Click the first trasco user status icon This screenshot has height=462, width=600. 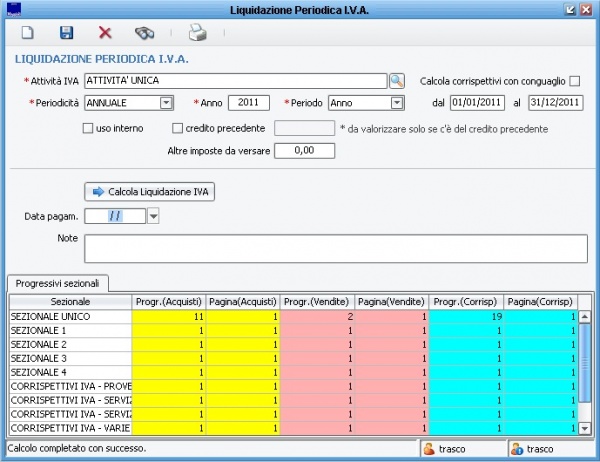click(428, 449)
